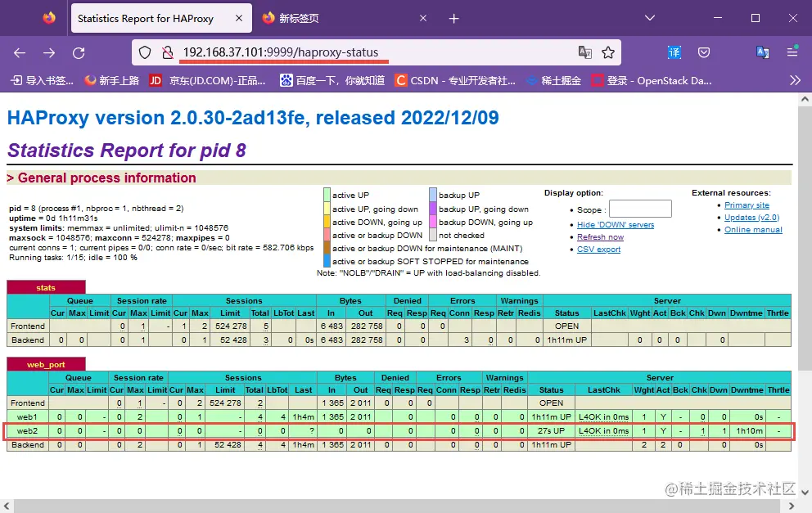812x513 pixels.
Task: Click translate page icon in address bar
Action: point(585,52)
